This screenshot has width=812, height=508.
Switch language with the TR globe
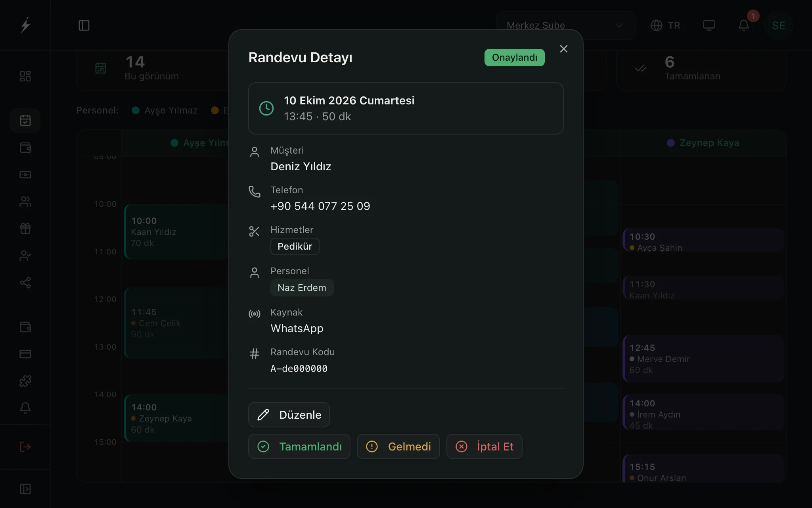(665, 25)
